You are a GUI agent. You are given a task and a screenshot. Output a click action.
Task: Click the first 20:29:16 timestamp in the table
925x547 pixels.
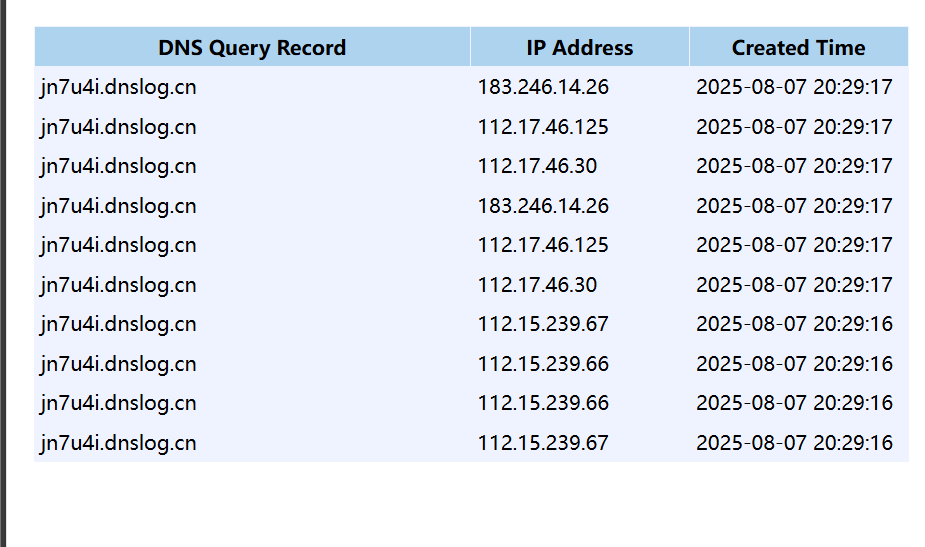tap(794, 324)
